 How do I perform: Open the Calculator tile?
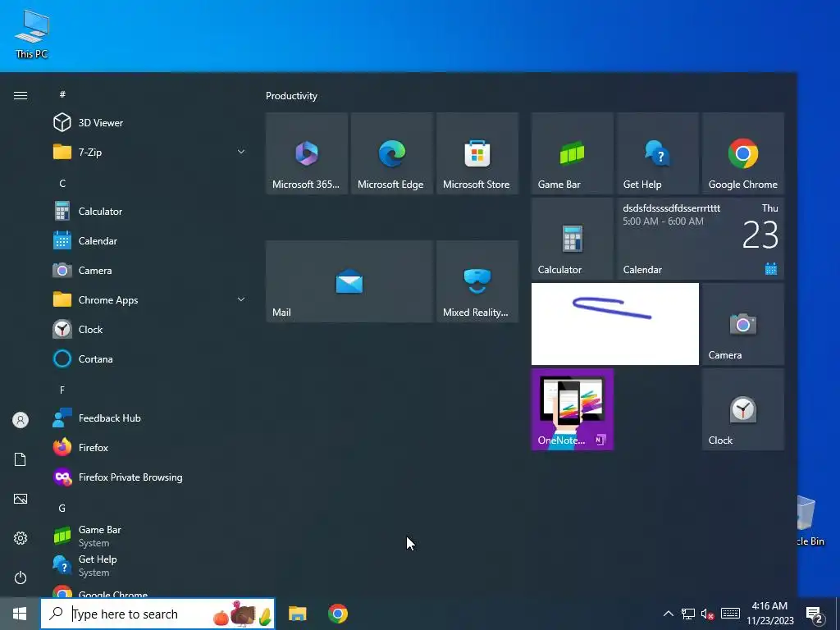click(572, 239)
